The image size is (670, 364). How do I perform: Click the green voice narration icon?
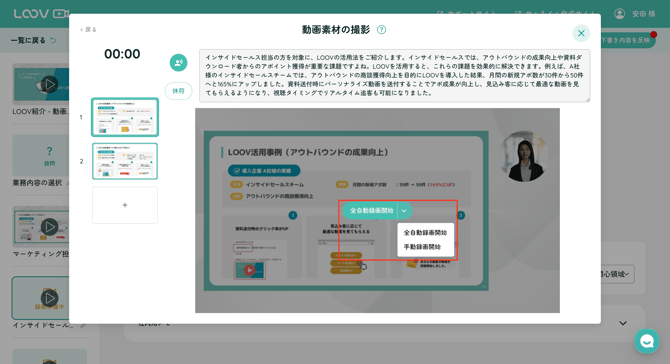[178, 62]
